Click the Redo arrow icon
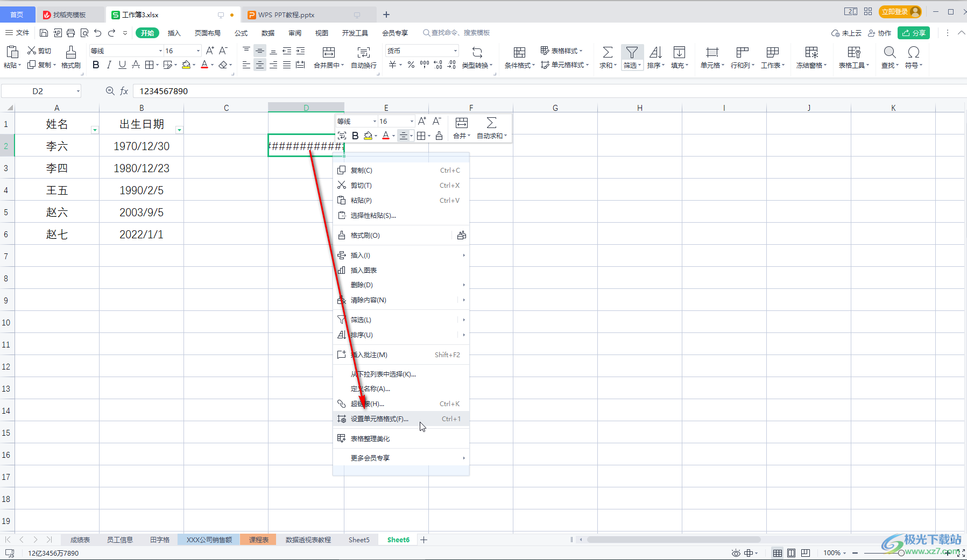The image size is (967, 560). (111, 33)
